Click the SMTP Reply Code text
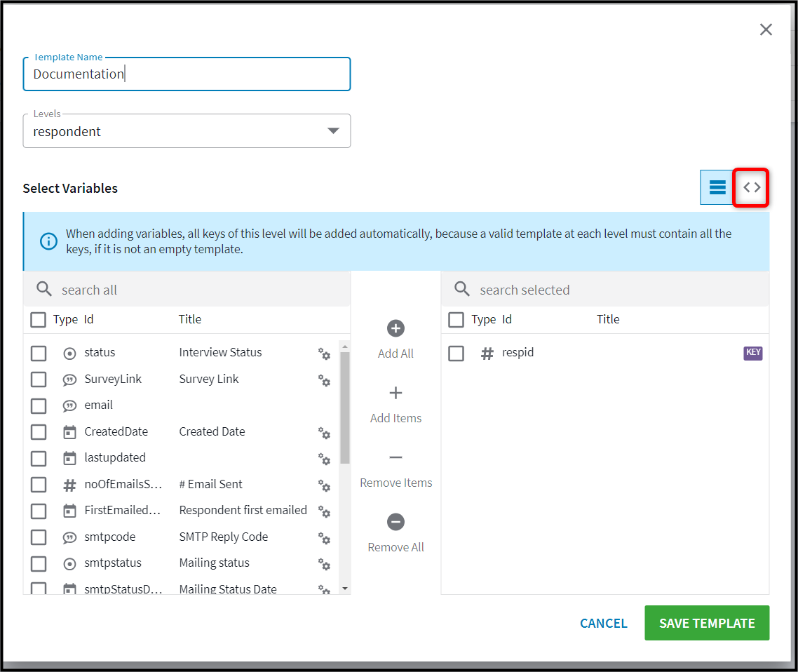The width and height of the screenshot is (798, 672). point(224,537)
